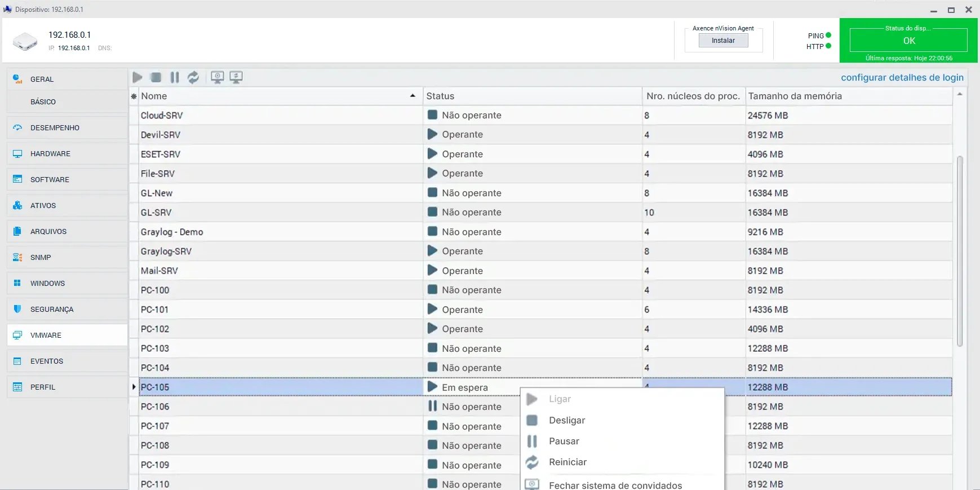The height and width of the screenshot is (490, 980).
Task: Select the PC-102 row name
Action: click(x=155, y=329)
